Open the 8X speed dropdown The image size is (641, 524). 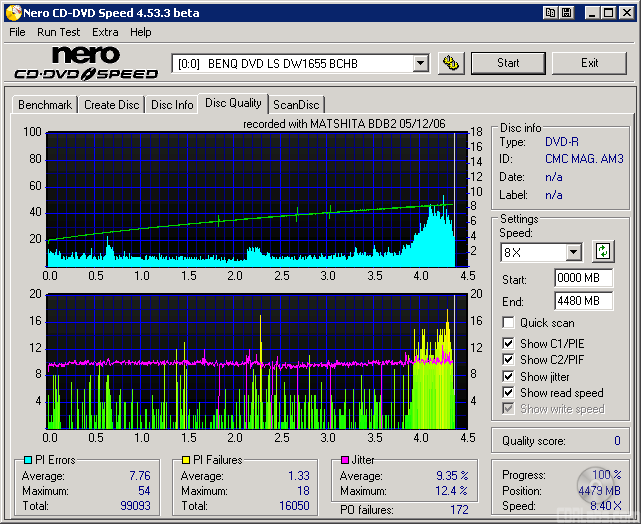coord(573,252)
